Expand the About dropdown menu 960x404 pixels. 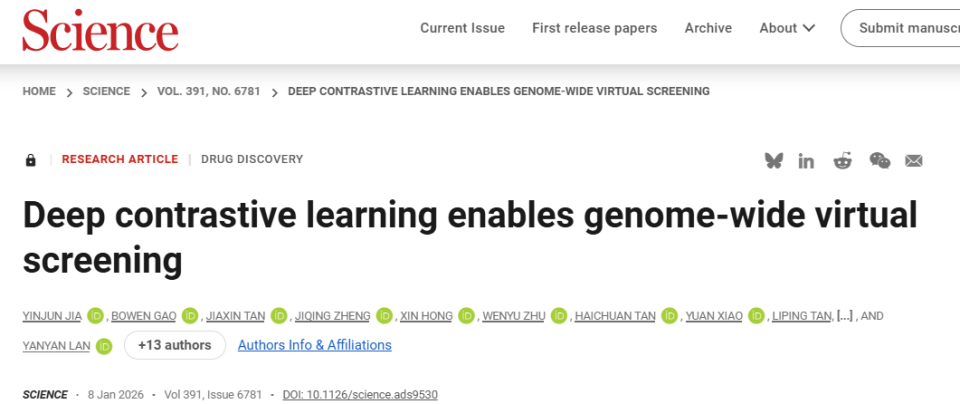click(787, 28)
